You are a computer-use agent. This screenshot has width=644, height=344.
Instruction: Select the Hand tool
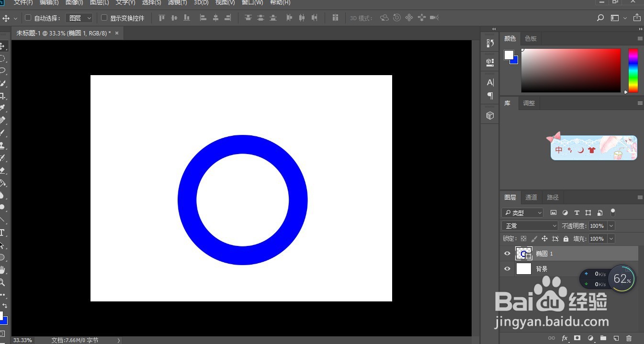[x=2, y=270]
